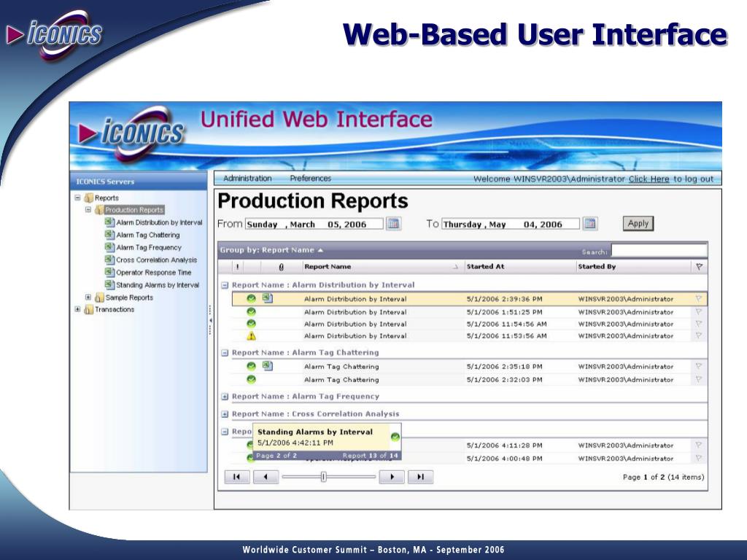Click the attachment column header icon
Viewport: 747px width, 560px height.
[x=281, y=267]
